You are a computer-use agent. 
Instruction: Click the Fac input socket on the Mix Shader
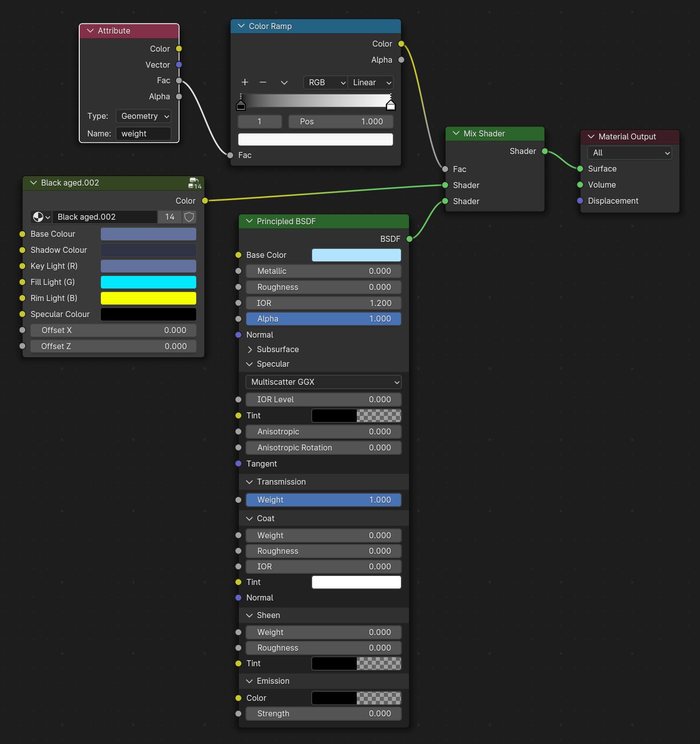(x=445, y=169)
